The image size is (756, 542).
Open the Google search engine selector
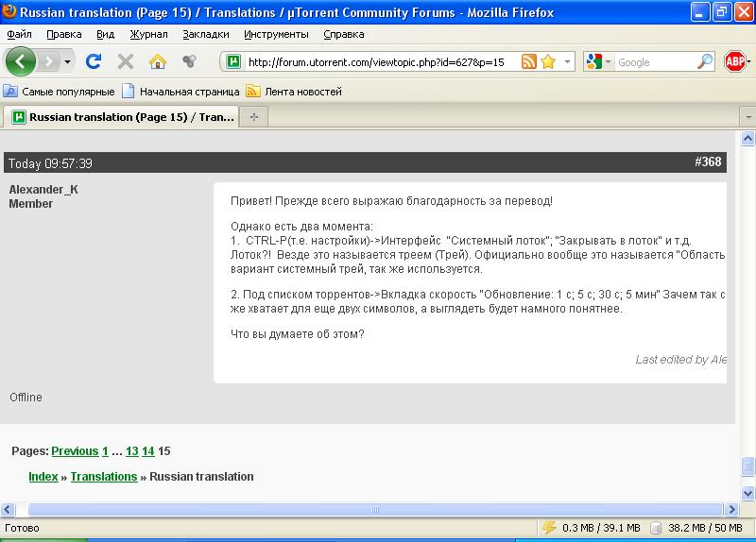(598, 61)
